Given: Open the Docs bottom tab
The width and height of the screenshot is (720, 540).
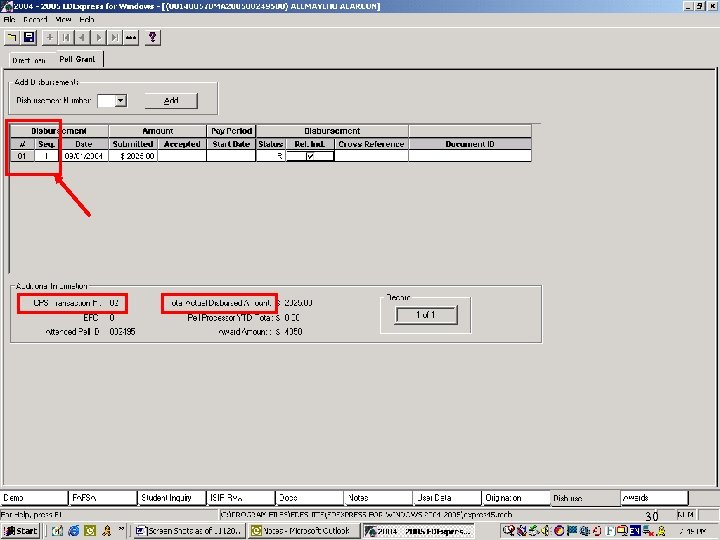Looking at the screenshot, I should pos(309,498).
